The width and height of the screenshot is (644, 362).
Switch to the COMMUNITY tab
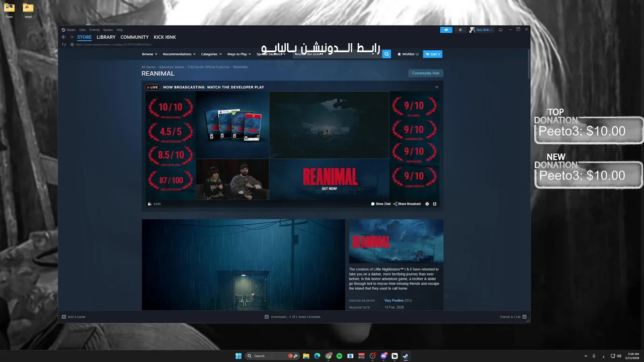(134, 37)
